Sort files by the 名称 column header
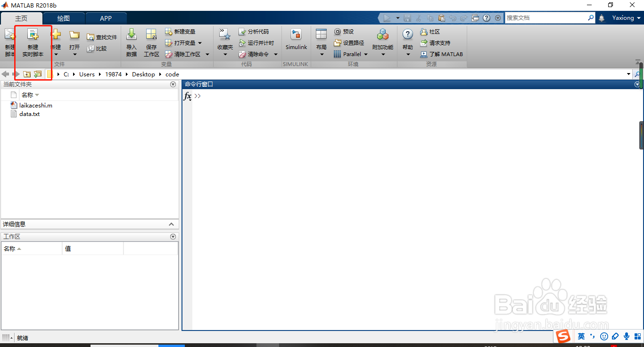 [27, 95]
